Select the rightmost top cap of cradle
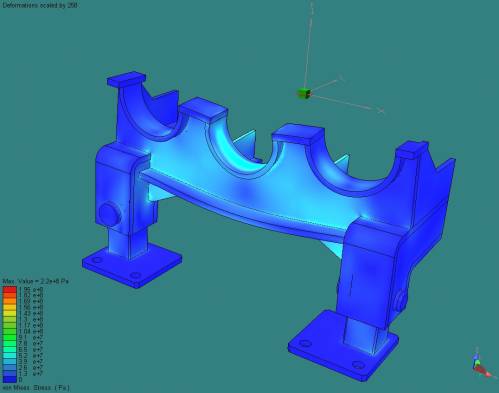 tap(413, 149)
